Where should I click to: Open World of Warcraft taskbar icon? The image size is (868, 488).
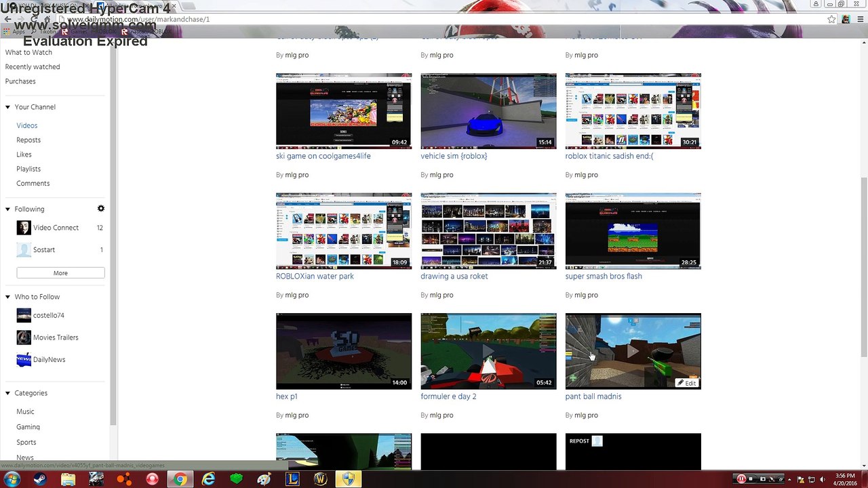pyautogui.click(x=320, y=479)
